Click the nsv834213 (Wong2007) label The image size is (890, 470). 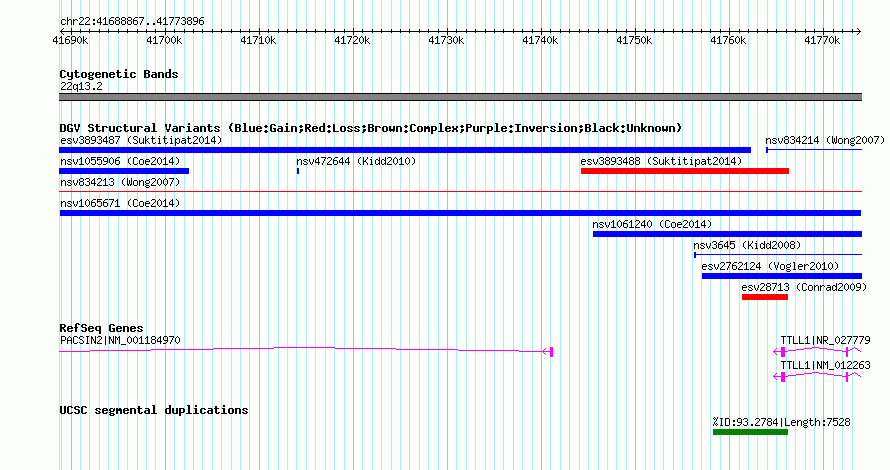click(x=120, y=182)
